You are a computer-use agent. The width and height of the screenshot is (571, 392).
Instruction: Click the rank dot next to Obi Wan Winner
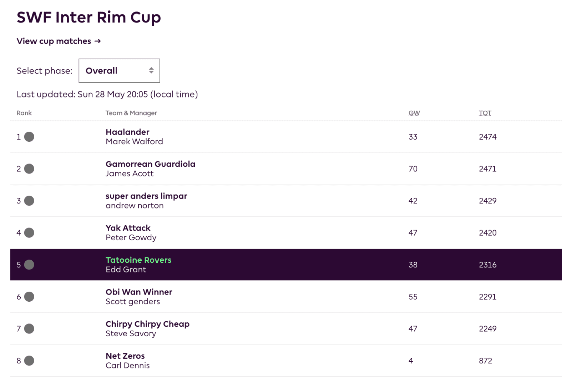29,297
